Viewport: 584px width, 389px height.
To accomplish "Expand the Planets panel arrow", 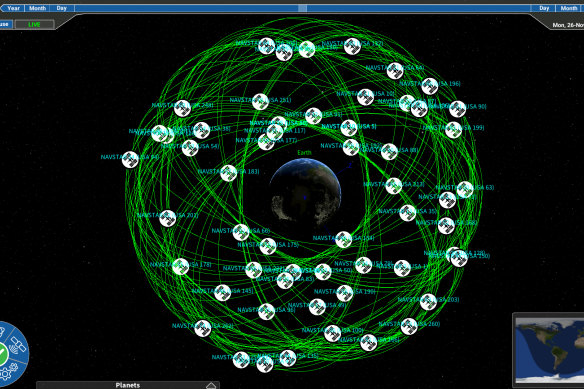I will (211, 385).
